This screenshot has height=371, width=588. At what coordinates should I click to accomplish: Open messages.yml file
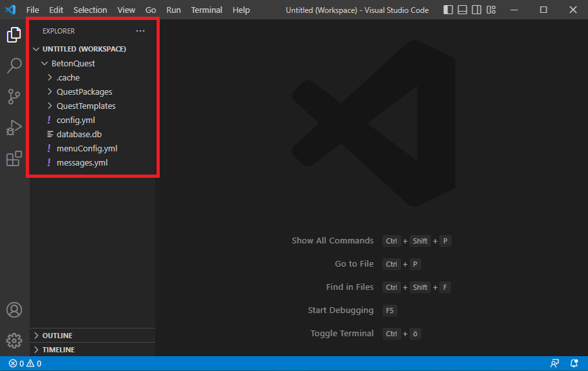[92, 163]
